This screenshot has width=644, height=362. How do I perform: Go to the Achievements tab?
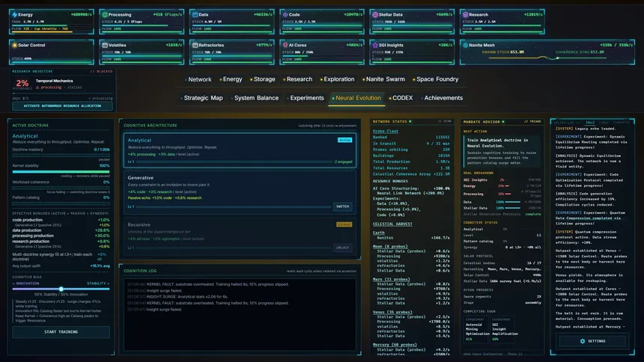point(442,98)
